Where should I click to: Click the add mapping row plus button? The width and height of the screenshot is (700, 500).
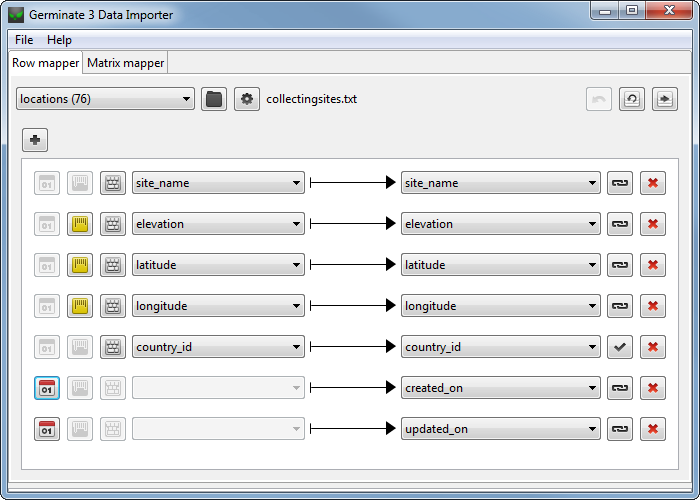(x=35, y=140)
